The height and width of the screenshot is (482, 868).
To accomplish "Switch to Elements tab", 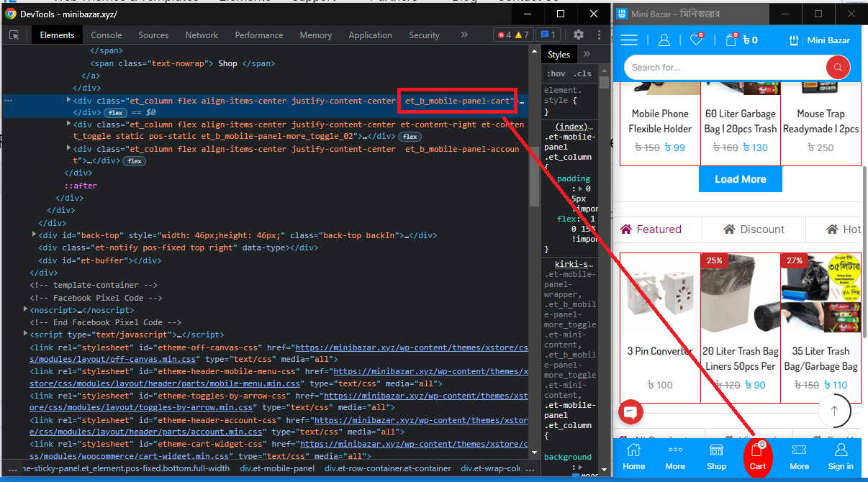I will [57, 35].
